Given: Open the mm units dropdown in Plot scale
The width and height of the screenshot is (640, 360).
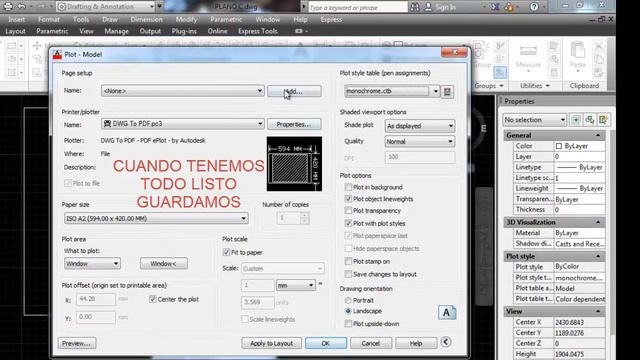Looking at the screenshot, I should pos(296,285).
